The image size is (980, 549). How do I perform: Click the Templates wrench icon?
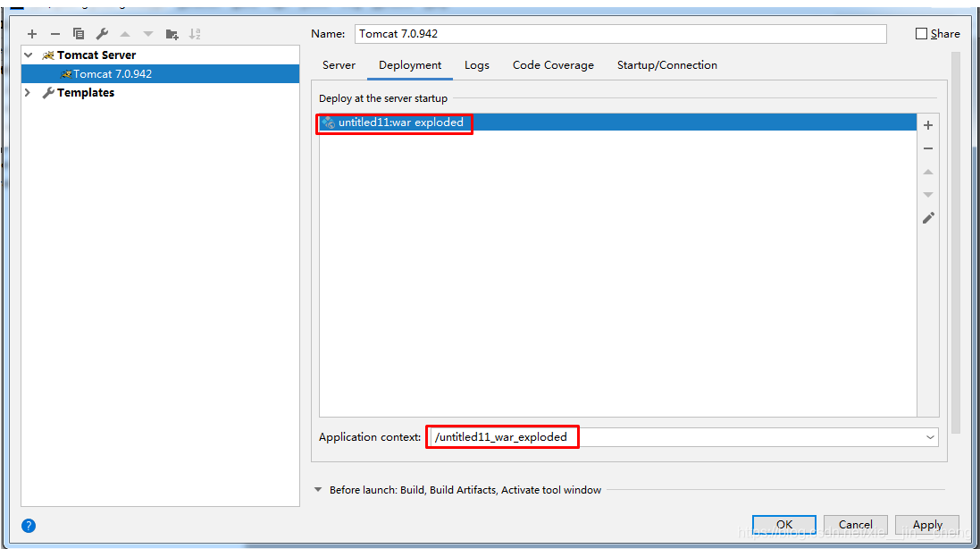[47, 92]
